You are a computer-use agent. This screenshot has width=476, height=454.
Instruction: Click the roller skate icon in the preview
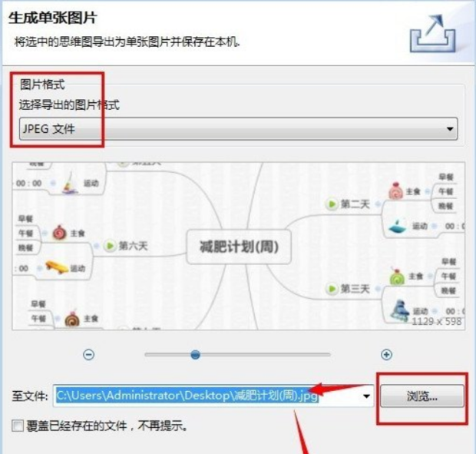point(399,310)
